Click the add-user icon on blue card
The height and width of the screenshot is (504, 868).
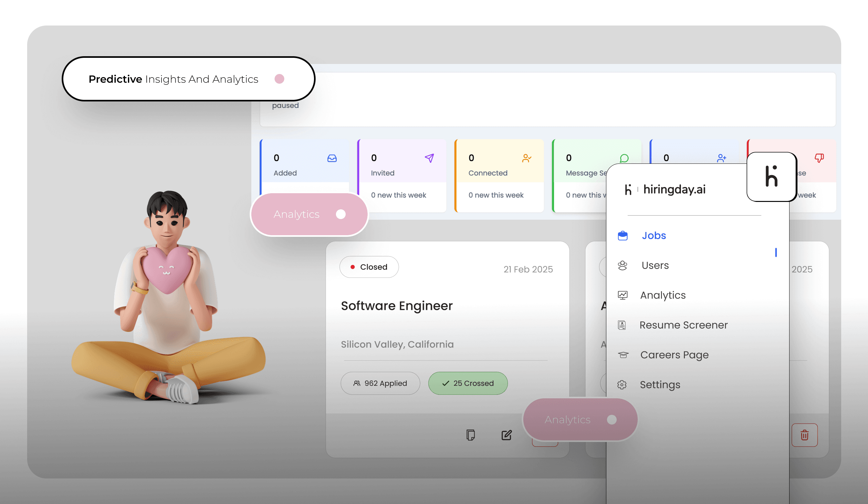[721, 158]
